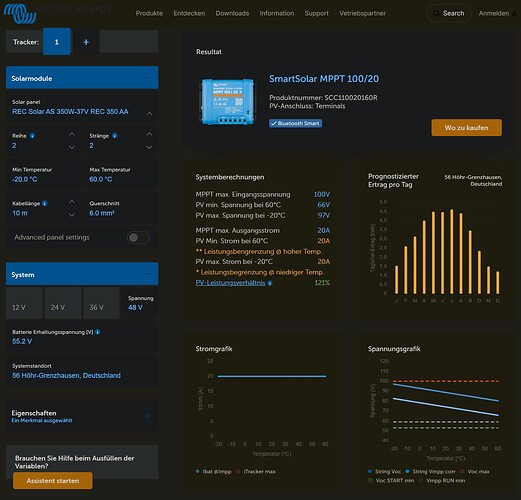
Task: Edit the Min Temperatur field
Action: 43,175
